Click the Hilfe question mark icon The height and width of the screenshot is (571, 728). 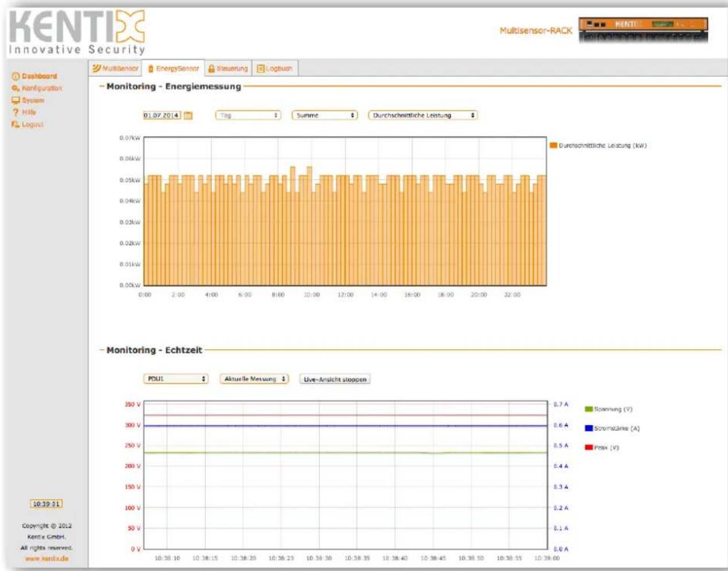(x=16, y=112)
